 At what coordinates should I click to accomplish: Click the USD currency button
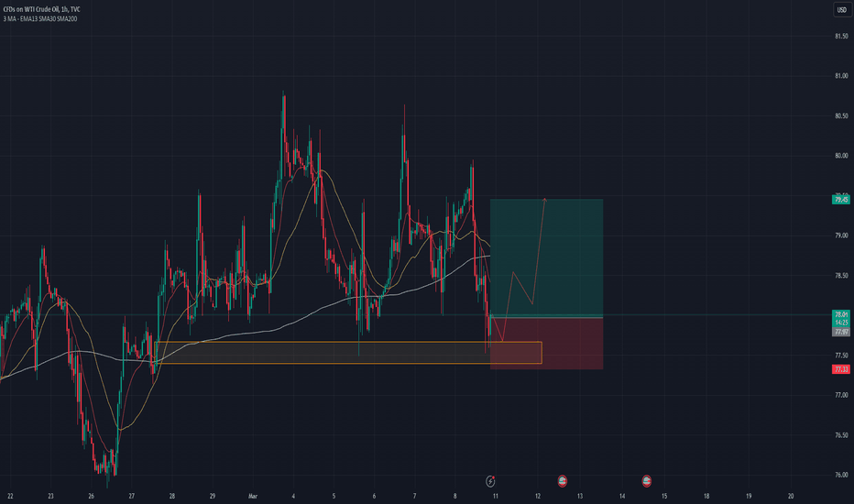(x=841, y=10)
